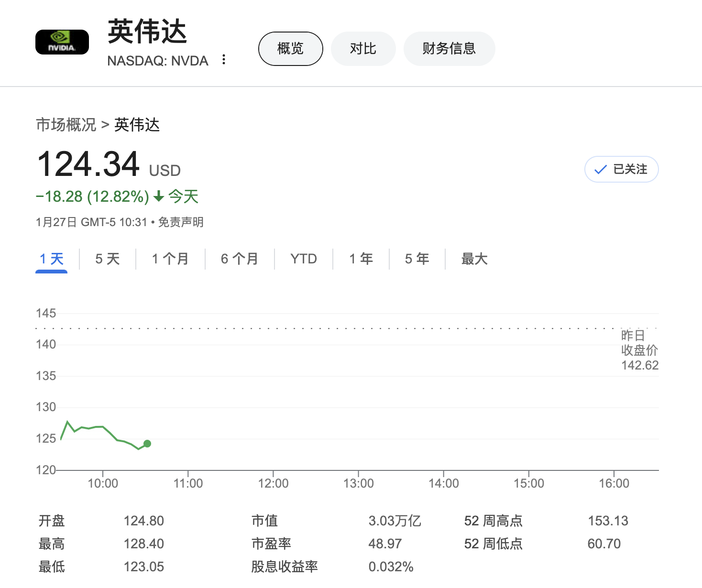Open the three-dot more options menu
This screenshot has height=588, width=702.
[224, 60]
